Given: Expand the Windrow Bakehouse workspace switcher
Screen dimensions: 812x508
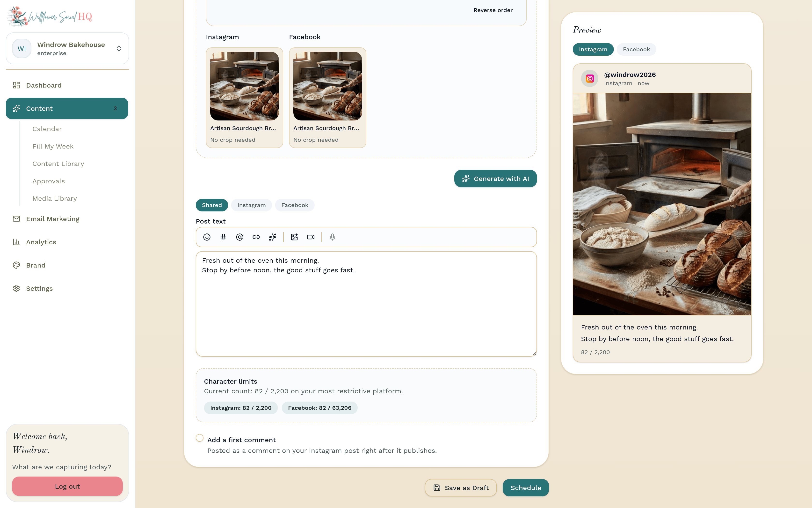Looking at the screenshot, I should (67, 48).
